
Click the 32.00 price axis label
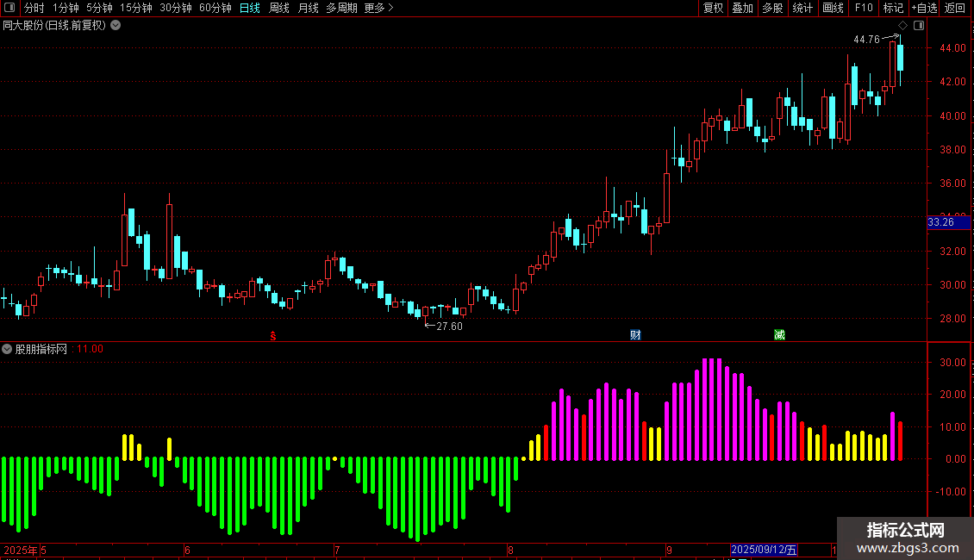[952, 252]
